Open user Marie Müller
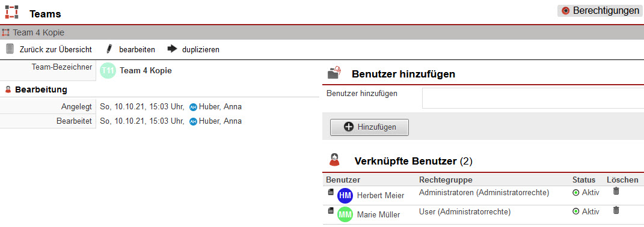Screen dimensions: 644x227 pos(378,214)
